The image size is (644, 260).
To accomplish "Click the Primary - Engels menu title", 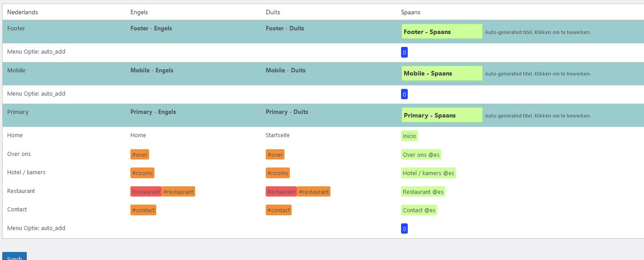I will pyautogui.click(x=153, y=112).
